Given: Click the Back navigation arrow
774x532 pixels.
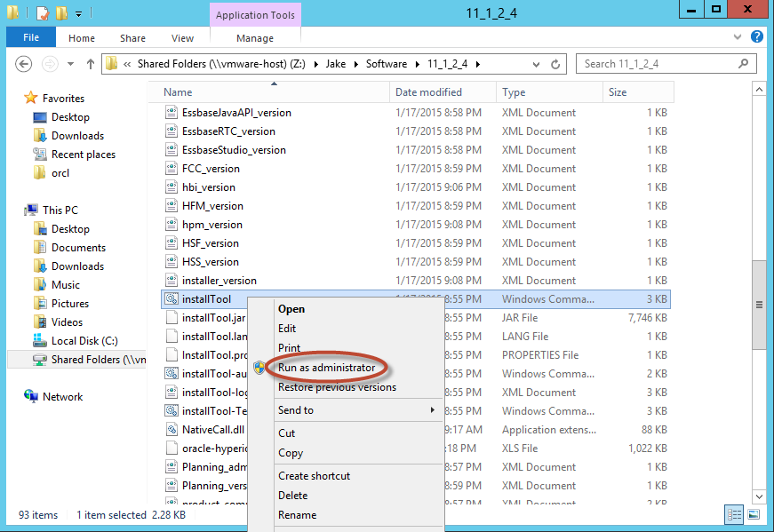Looking at the screenshot, I should 23,64.
